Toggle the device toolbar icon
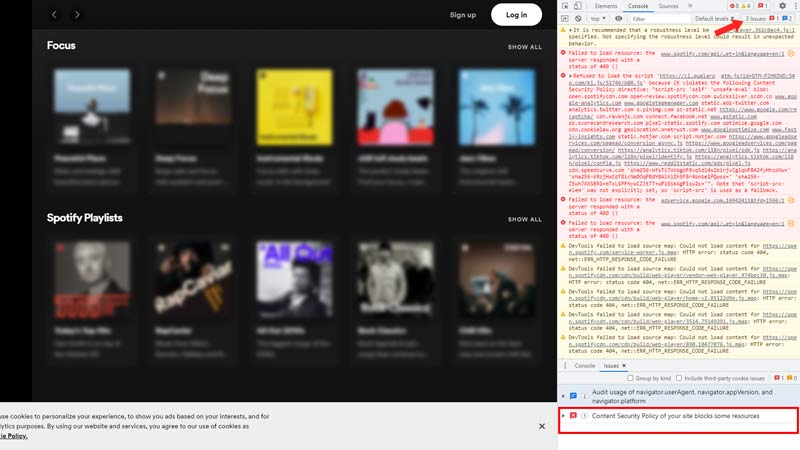 coord(578,6)
